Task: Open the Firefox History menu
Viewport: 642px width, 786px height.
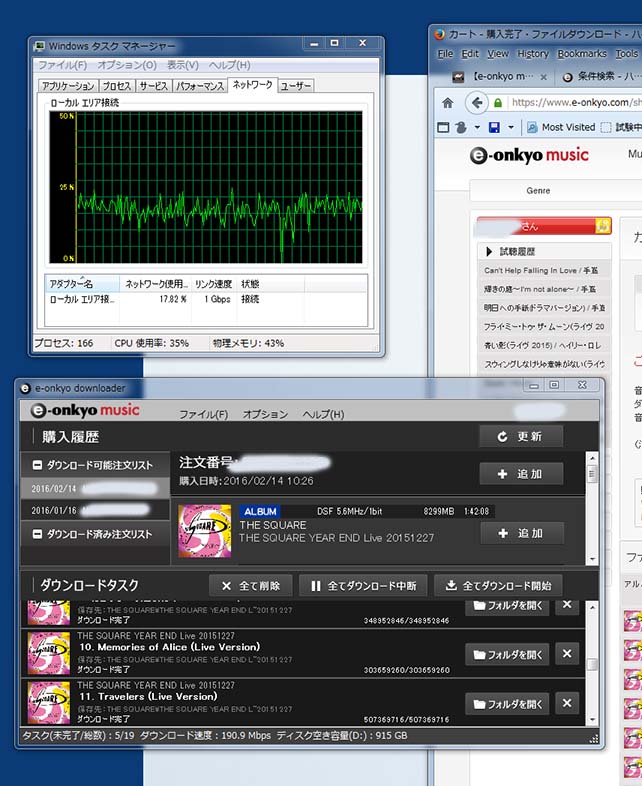Action: pyautogui.click(x=533, y=54)
